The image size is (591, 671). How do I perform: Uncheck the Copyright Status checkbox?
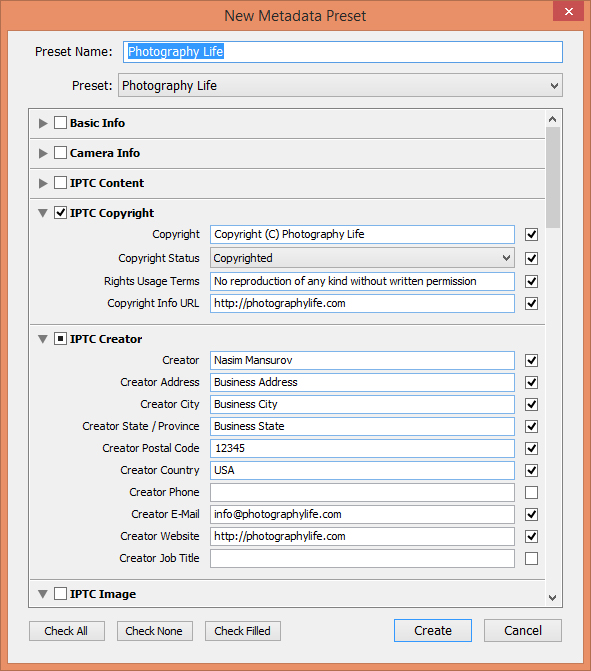click(x=532, y=258)
